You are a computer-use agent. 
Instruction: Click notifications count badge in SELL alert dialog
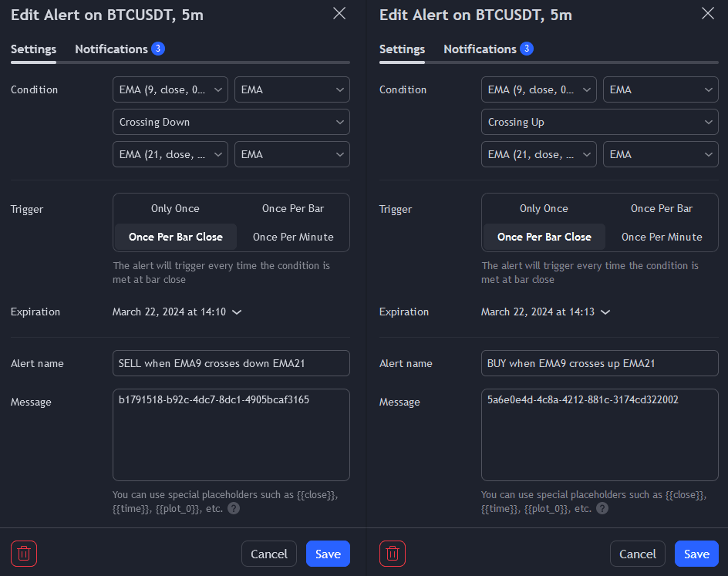pyautogui.click(x=158, y=49)
